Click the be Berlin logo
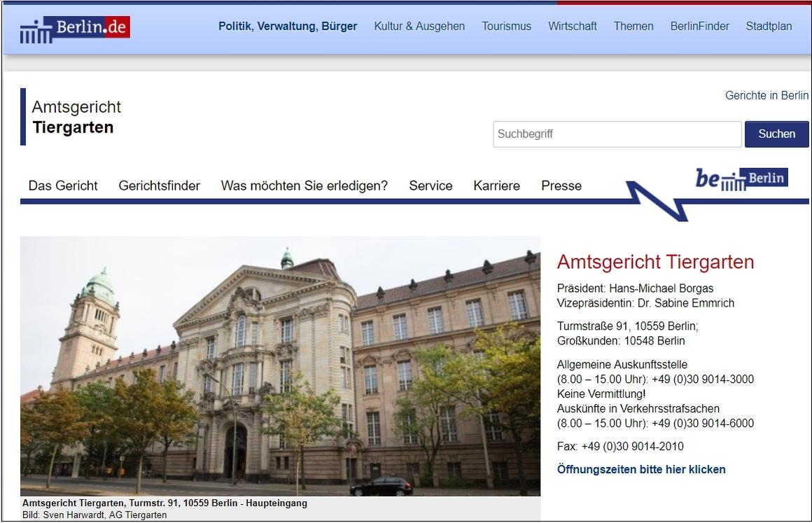Viewport: 812px width, 523px height. [x=741, y=178]
